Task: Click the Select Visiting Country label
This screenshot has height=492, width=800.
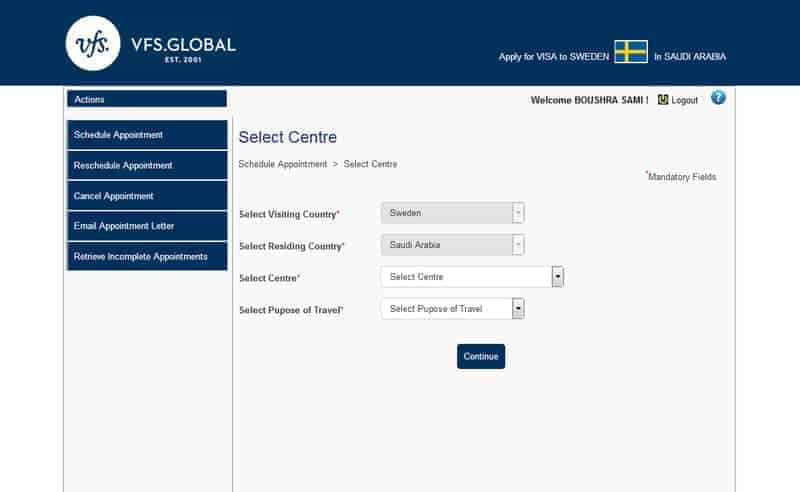Action: click(289, 214)
